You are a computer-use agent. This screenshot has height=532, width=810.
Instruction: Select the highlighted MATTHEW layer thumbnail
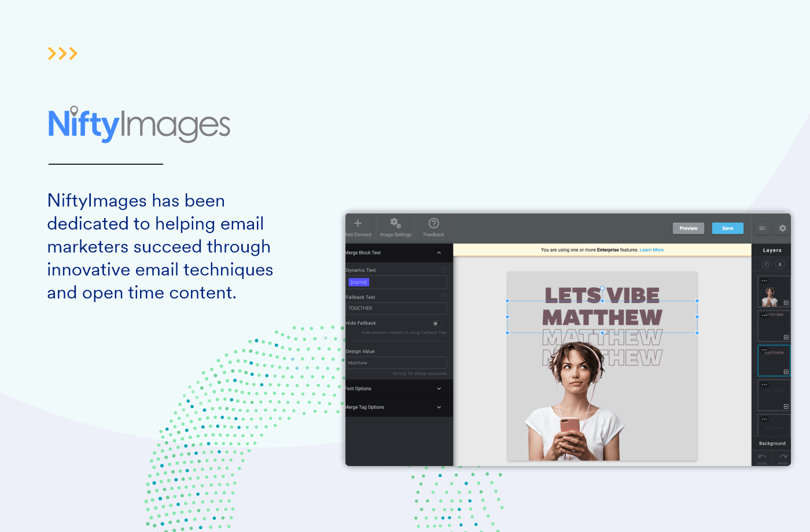(x=774, y=361)
